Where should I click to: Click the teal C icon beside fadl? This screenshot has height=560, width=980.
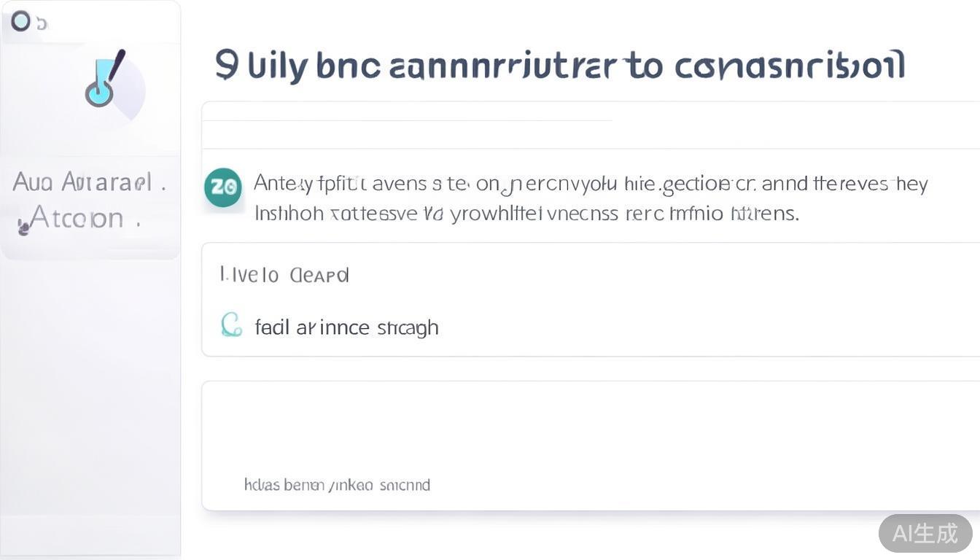click(231, 325)
